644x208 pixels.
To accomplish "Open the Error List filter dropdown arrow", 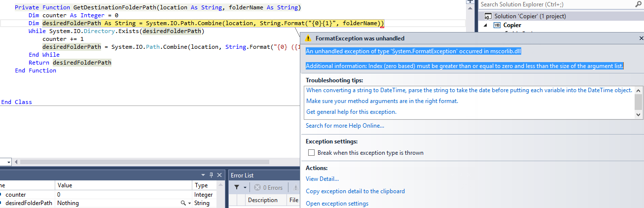I will coord(245,187).
